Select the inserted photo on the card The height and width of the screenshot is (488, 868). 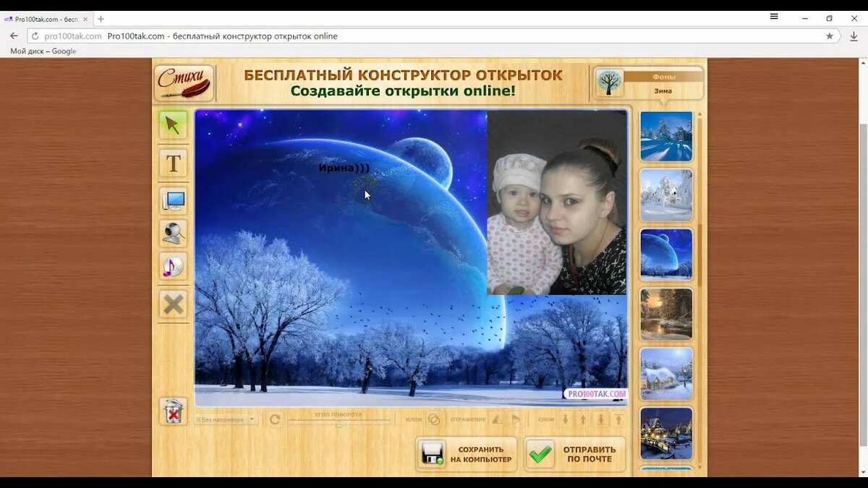[x=557, y=202]
